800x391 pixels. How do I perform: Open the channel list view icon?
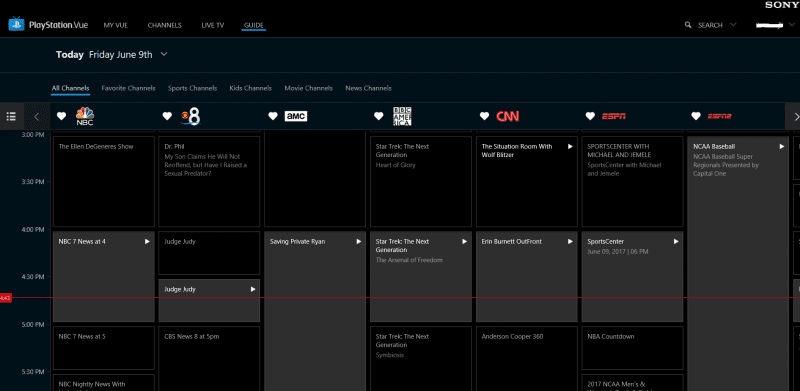[11, 116]
